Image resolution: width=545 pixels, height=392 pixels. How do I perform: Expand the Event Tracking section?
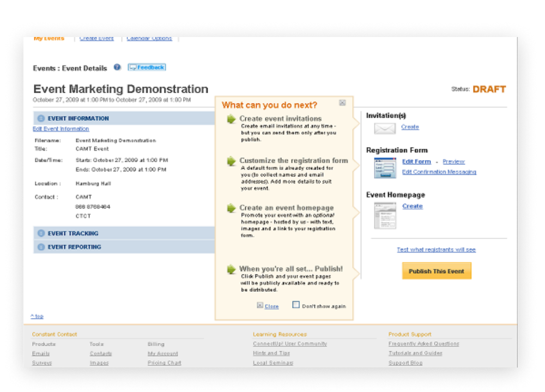click(x=41, y=234)
